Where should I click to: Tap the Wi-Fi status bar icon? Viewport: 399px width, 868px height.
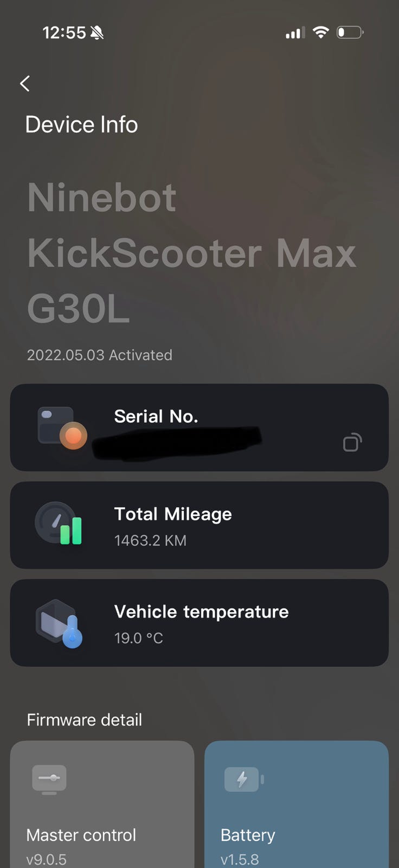tap(321, 33)
